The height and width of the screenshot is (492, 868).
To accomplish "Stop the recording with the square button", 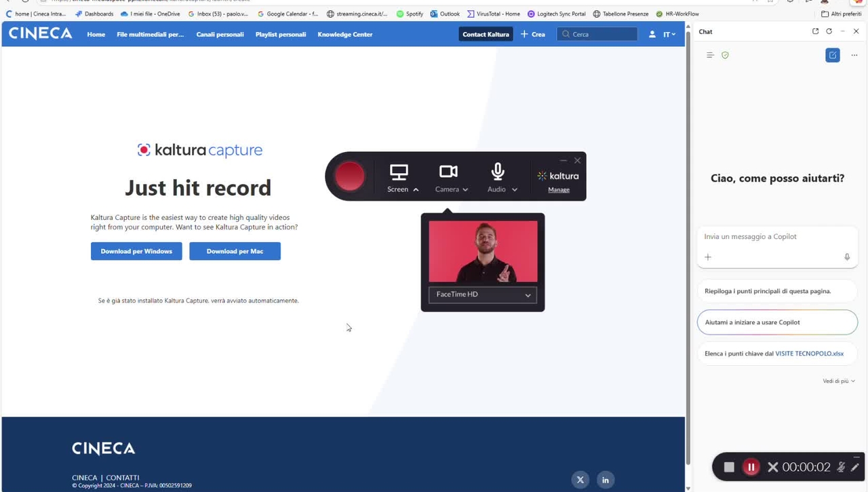I will (729, 467).
